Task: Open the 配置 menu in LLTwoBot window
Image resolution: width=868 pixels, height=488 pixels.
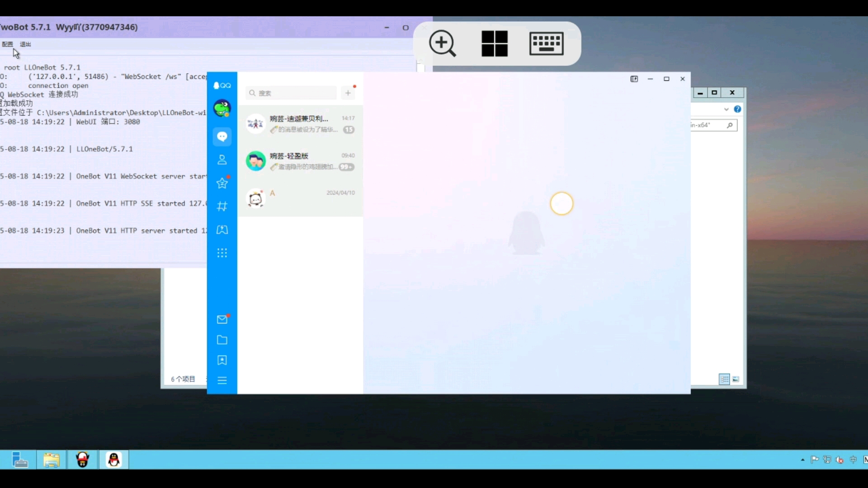Action: click(x=8, y=44)
